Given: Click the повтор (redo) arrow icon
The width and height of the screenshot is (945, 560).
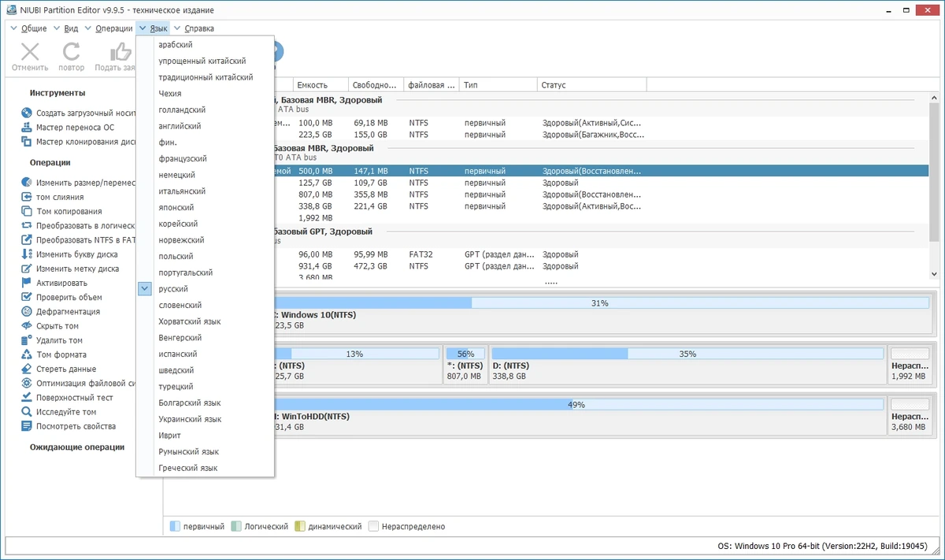Looking at the screenshot, I should click(72, 52).
